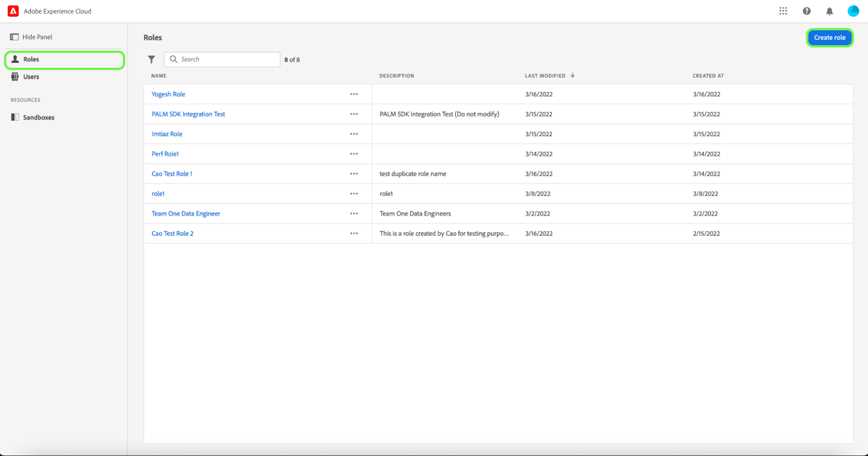This screenshot has height=456, width=868.
Task: Open the help question mark icon
Action: coord(806,10)
